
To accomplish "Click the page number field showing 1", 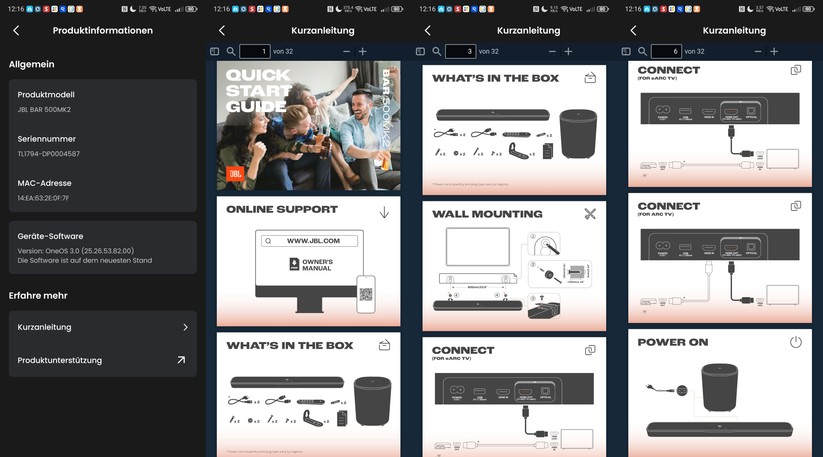I will 255,51.
